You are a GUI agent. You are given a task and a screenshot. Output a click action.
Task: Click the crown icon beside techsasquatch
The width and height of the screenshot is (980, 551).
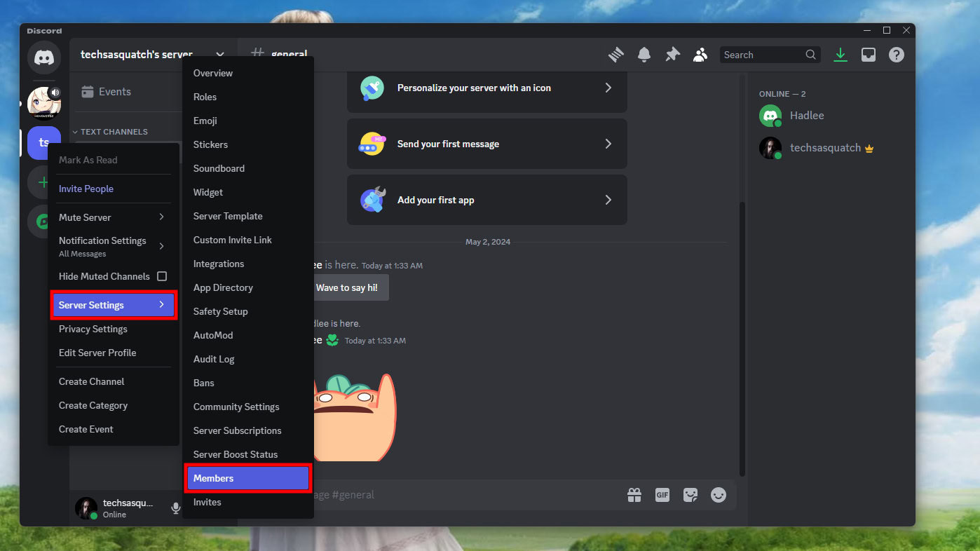tap(869, 148)
